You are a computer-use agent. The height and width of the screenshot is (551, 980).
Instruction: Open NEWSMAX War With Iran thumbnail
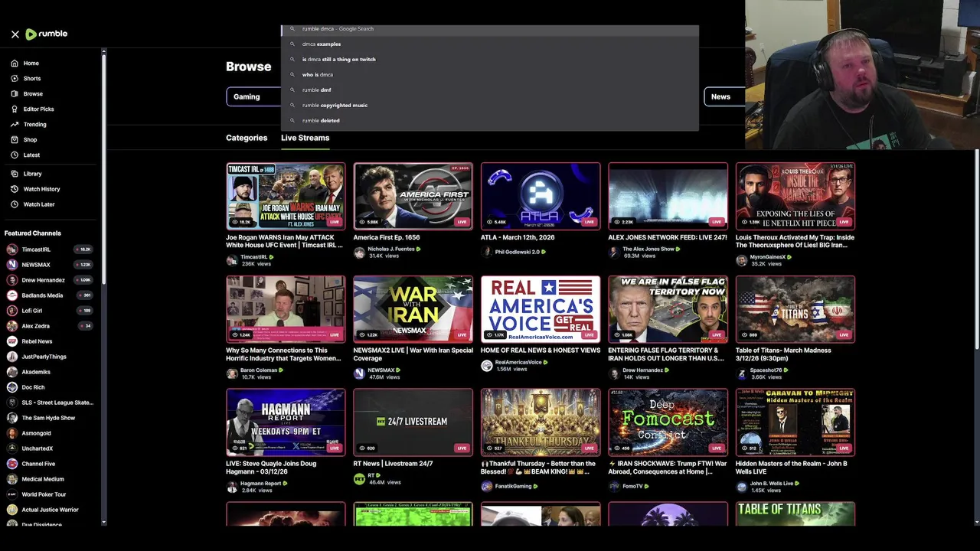[x=413, y=309]
